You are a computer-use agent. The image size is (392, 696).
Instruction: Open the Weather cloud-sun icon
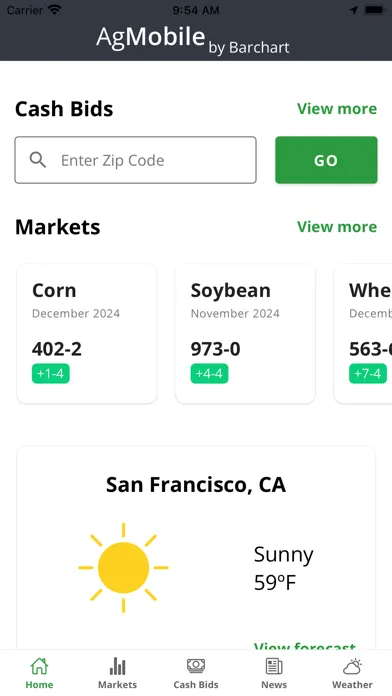(352, 666)
